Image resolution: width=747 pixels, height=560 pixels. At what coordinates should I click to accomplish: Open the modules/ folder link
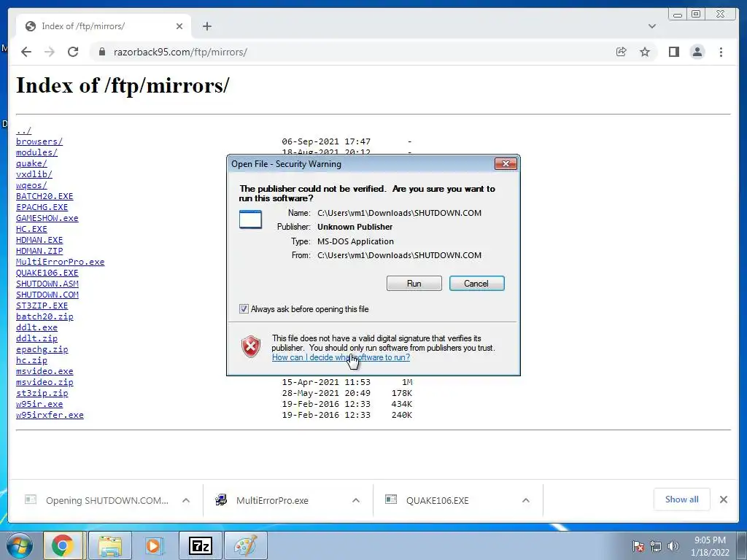point(36,152)
